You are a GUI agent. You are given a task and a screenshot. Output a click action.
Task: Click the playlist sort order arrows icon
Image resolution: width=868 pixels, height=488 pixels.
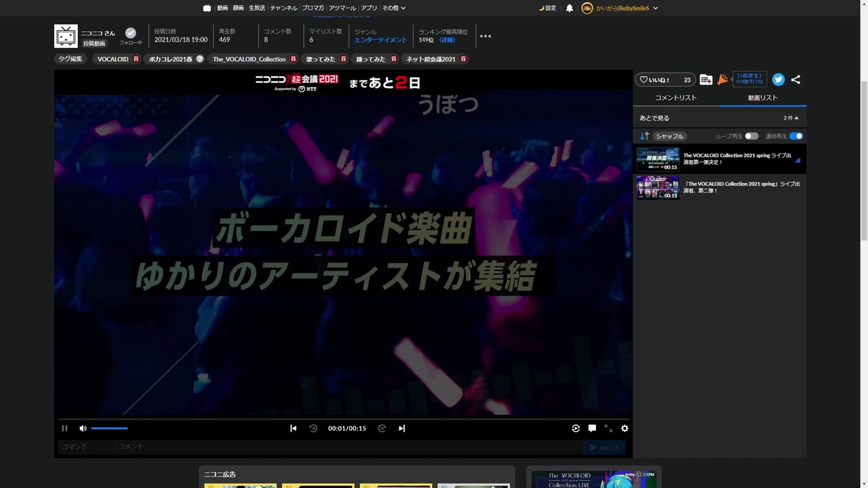pyautogui.click(x=644, y=136)
